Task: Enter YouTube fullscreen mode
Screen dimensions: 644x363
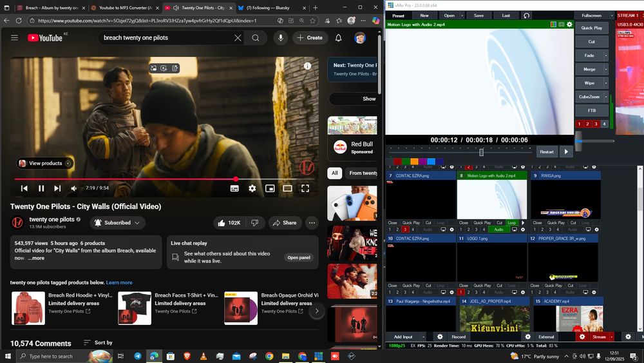Action: pos(305,188)
